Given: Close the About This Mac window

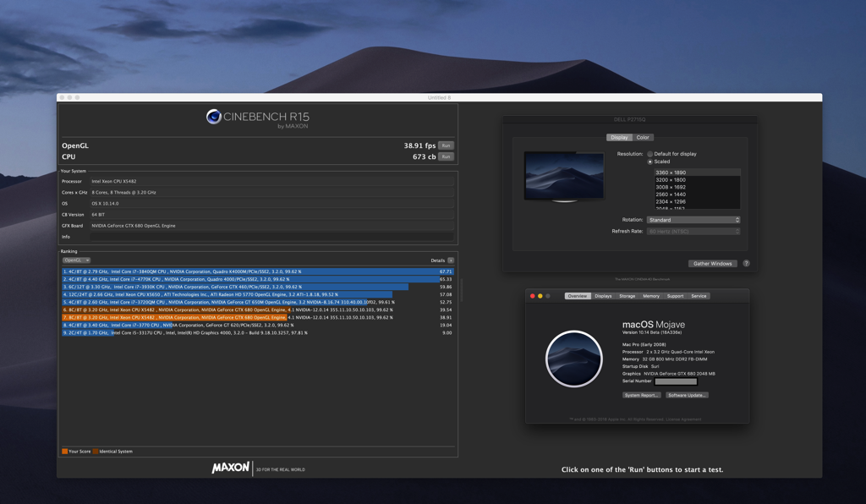Looking at the screenshot, I should (533, 296).
